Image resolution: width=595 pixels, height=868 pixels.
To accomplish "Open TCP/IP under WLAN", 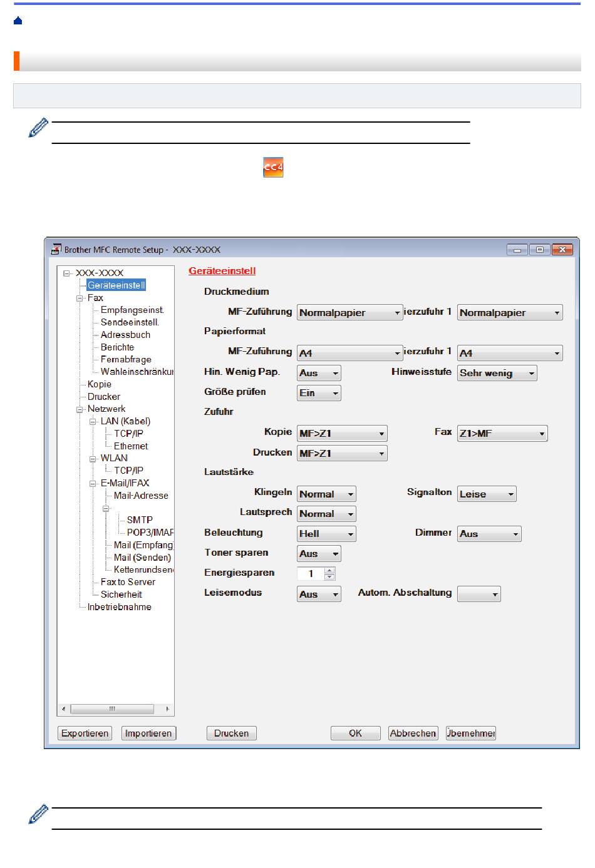I will (x=128, y=471).
